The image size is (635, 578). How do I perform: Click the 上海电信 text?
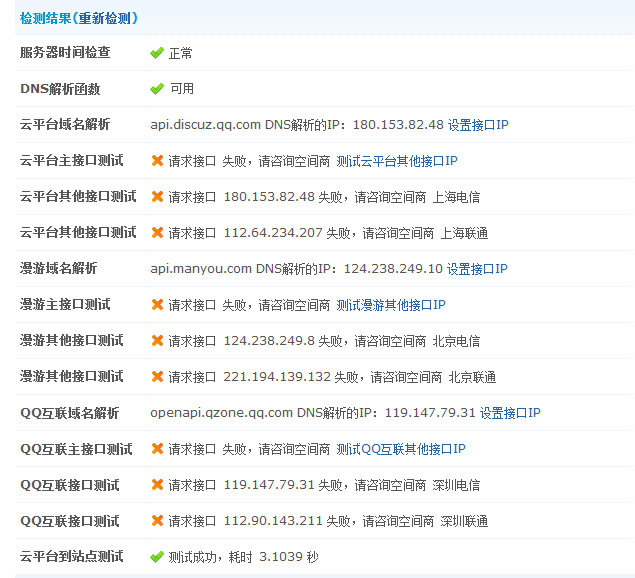[x=456, y=197]
